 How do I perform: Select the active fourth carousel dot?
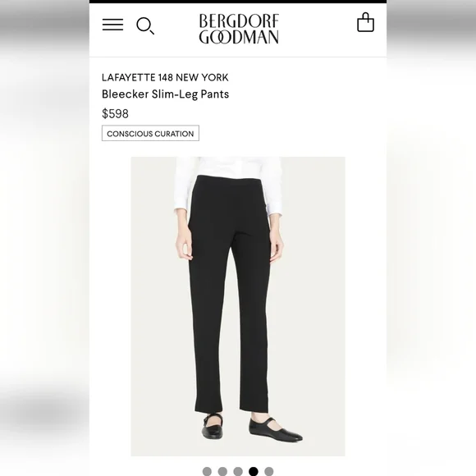pos(254,471)
